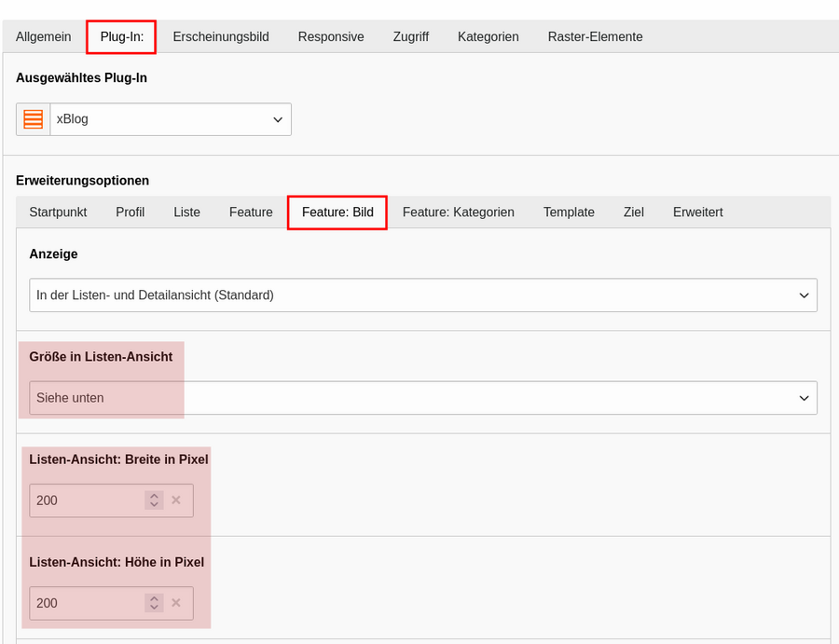Clear the list view width value
Viewport: 839px width, 644px height.
point(176,500)
